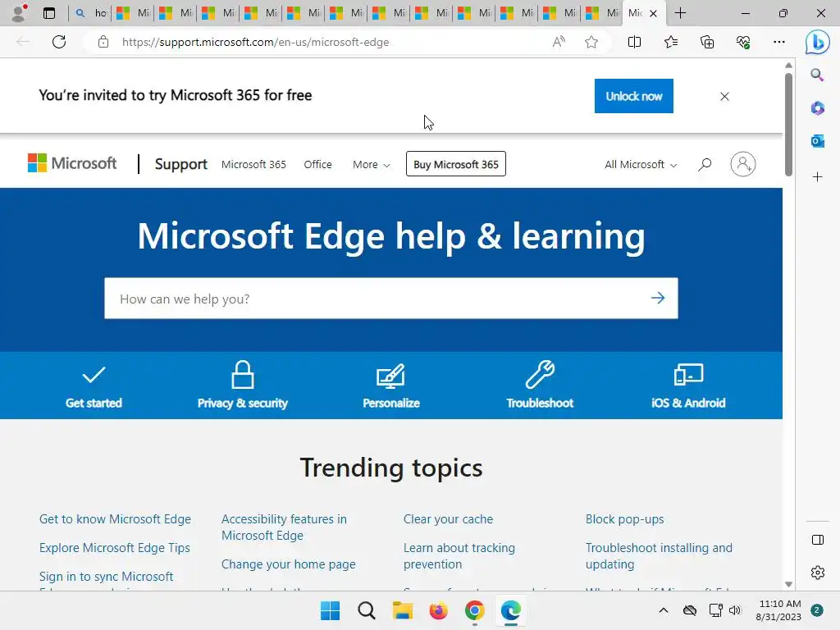Image resolution: width=840 pixels, height=630 pixels.
Task: Show hidden system tray icons
Action: coord(663,610)
